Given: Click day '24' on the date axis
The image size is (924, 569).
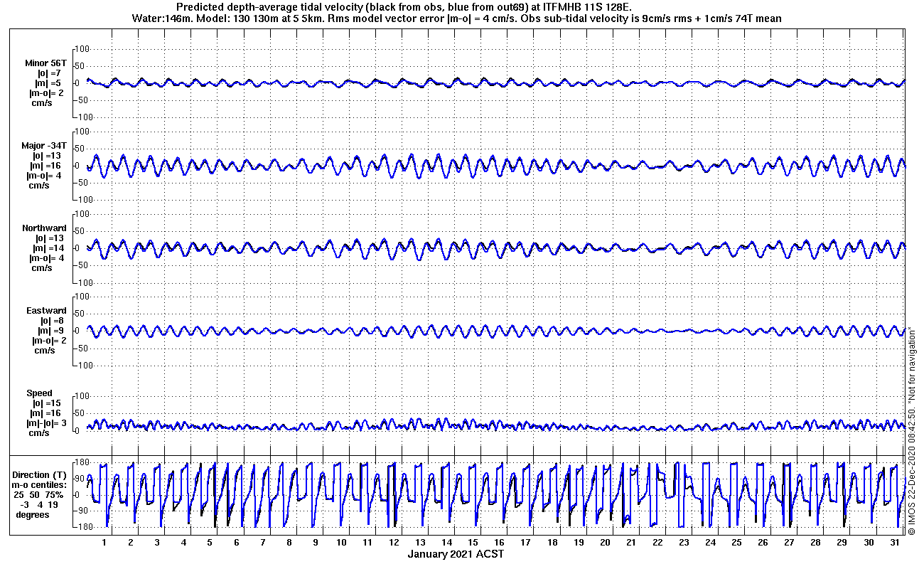Looking at the screenshot, I should (710, 542).
